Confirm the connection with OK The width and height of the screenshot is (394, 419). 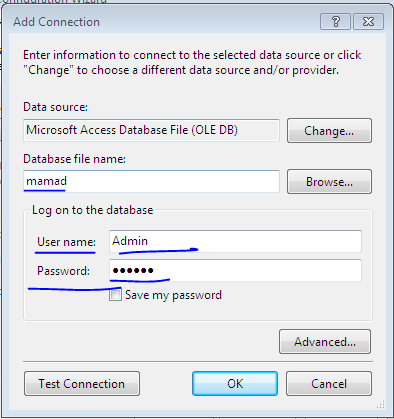235,384
